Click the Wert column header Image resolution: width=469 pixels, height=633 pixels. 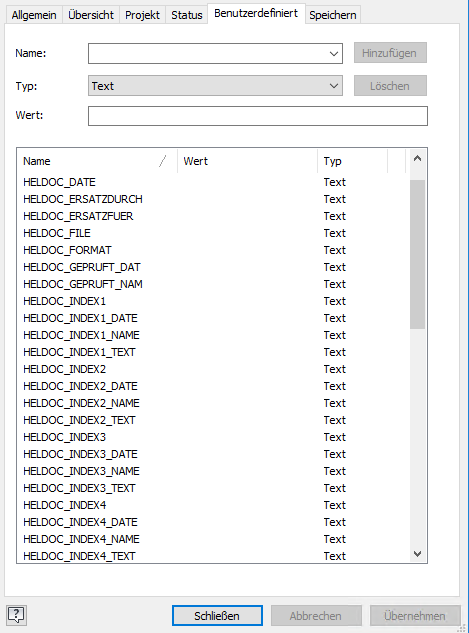click(247, 161)
